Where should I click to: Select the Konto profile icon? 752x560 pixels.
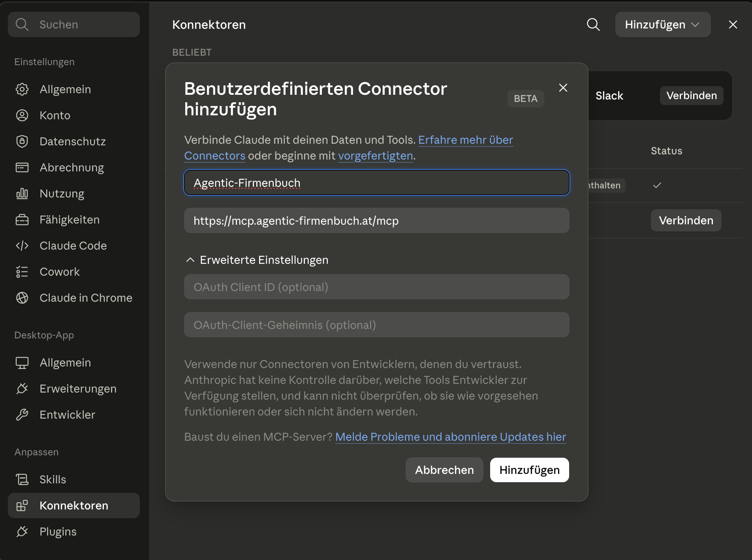click(22, 115)
